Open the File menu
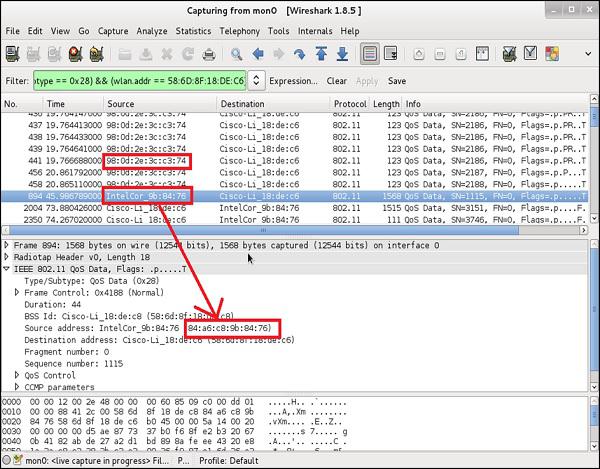The width and height of the screenshot is (600, 469). [x=13, y=31]
